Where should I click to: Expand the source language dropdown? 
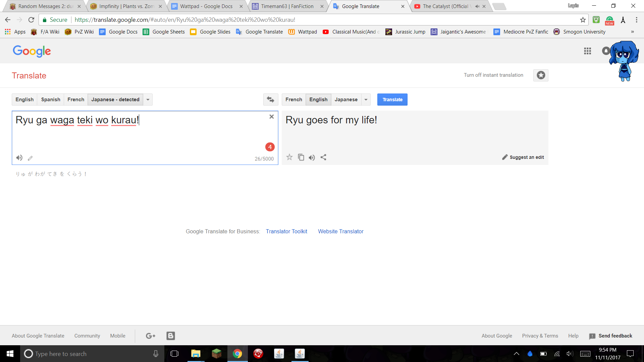pos(148,100)
